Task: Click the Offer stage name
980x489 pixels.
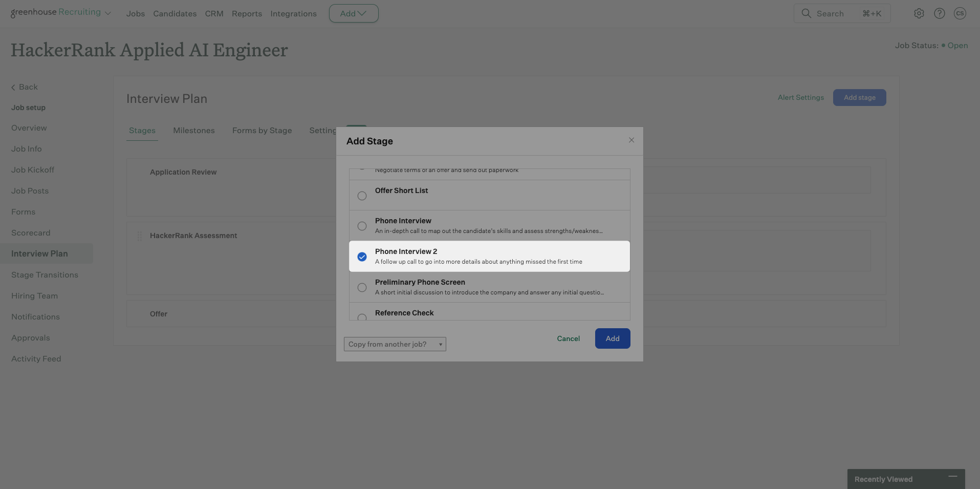Action: (x=159, y=314)
